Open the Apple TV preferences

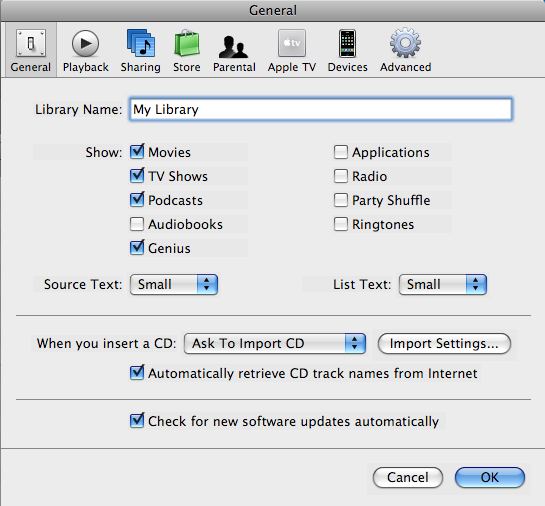[x=292, y=51]
